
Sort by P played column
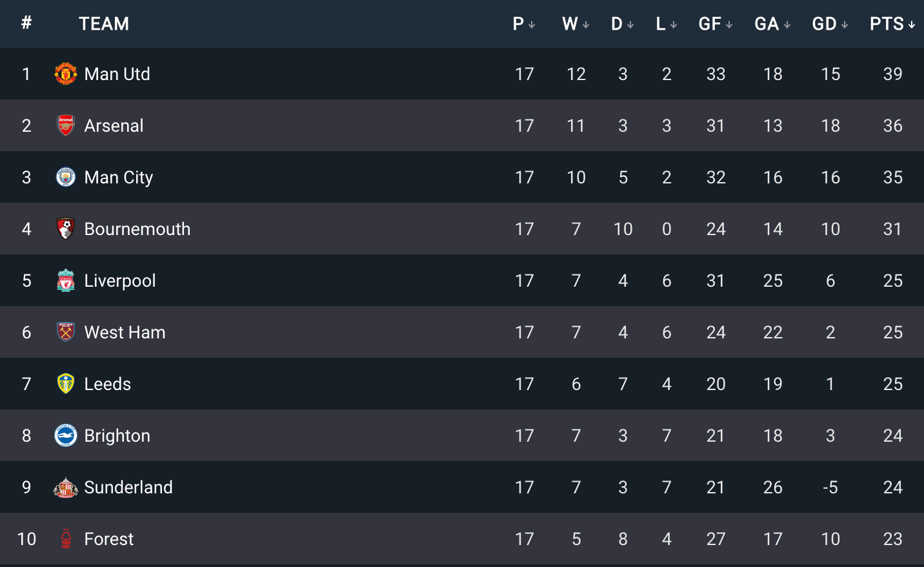(524, 24)
